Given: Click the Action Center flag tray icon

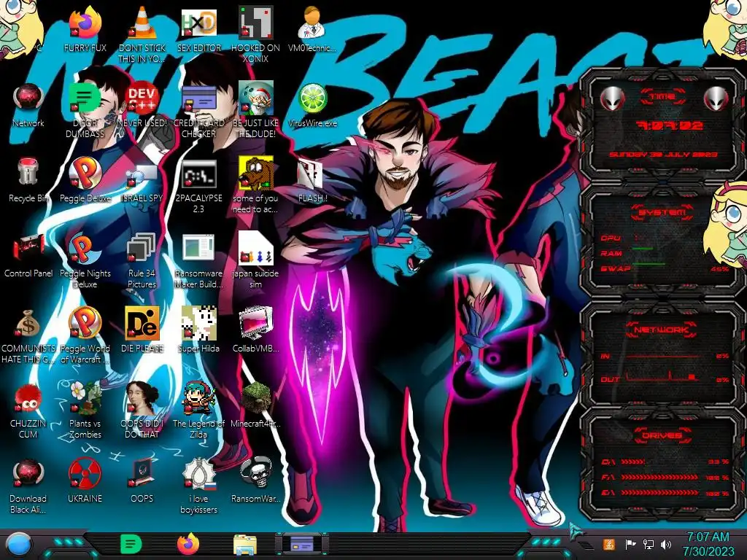Looking at the screenshot, I should 630,544.
